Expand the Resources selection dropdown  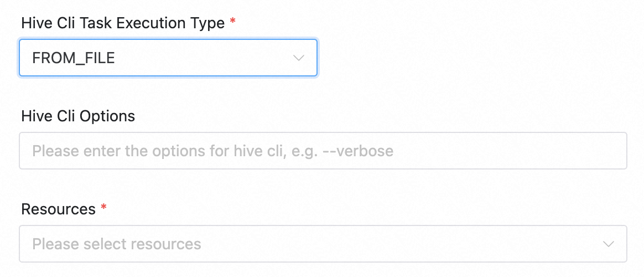[x=323, y=244]
